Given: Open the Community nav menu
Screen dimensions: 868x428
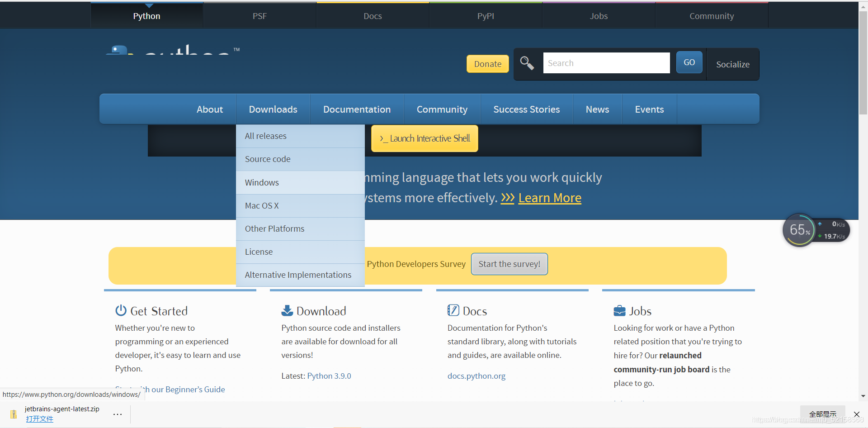Looking at the screenshot, I should tap(442, 109).
